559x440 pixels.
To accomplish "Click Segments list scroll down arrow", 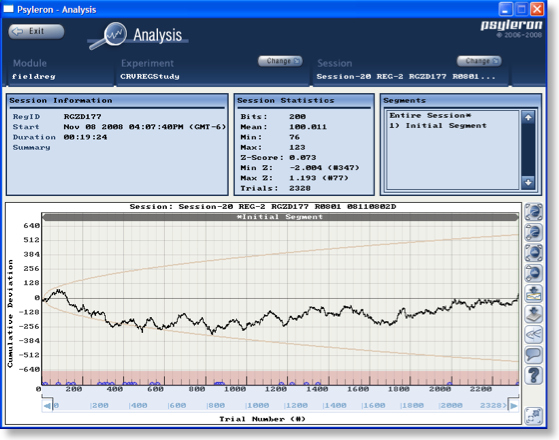I will (528, 182).
